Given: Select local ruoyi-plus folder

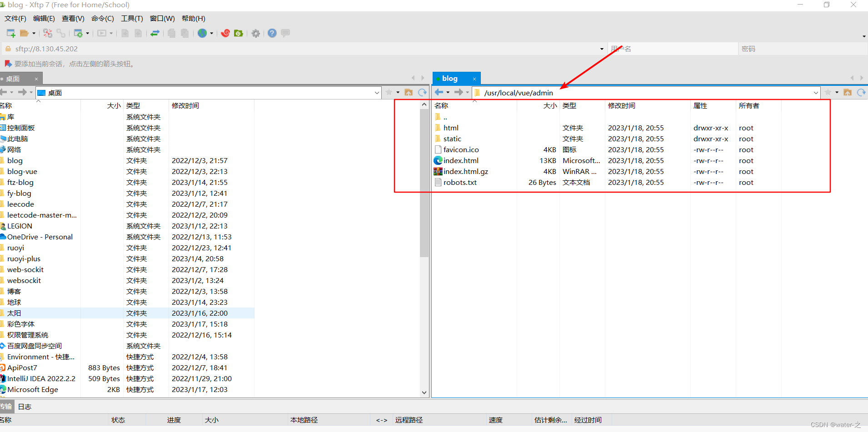Looking at the screenshot, I should tap(24, 258).
